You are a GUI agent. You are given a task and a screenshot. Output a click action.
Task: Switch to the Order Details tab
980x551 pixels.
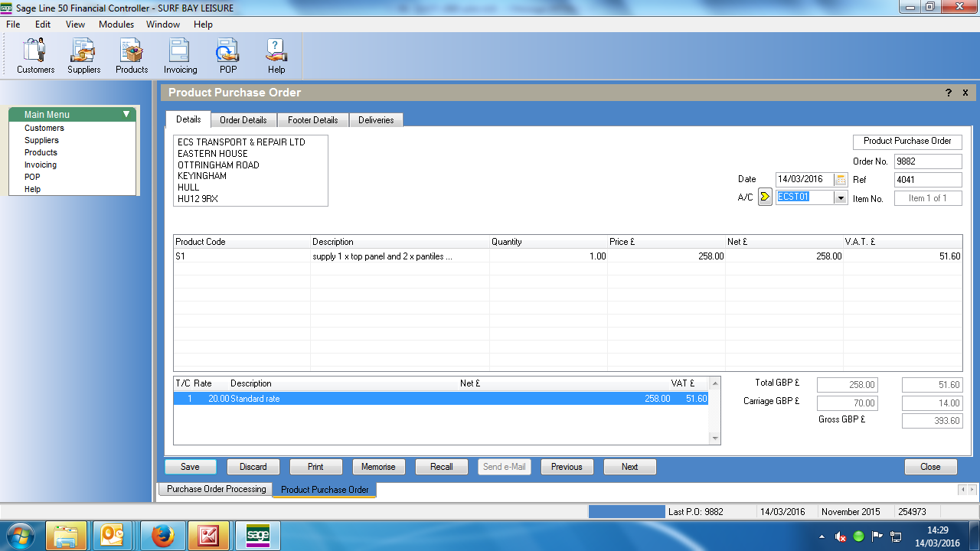click(x=243, y=120)
